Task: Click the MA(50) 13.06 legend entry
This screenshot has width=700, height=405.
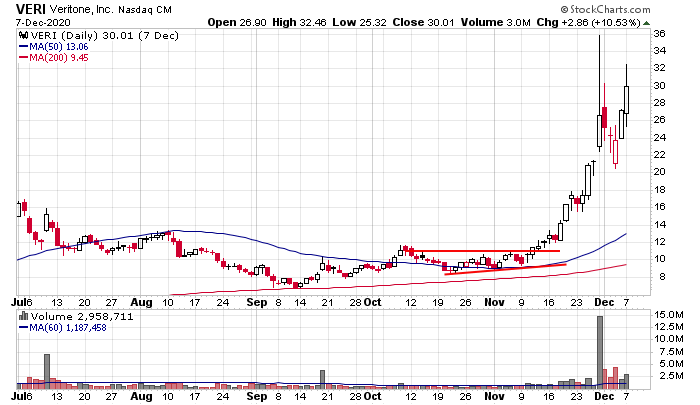Action: tap(54, 46)
